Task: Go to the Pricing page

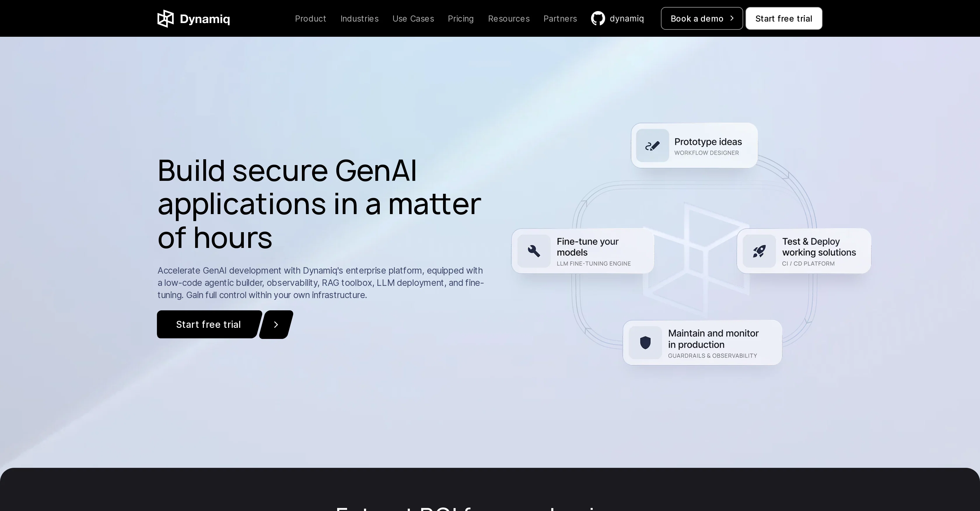Action: tap(461, 19)
